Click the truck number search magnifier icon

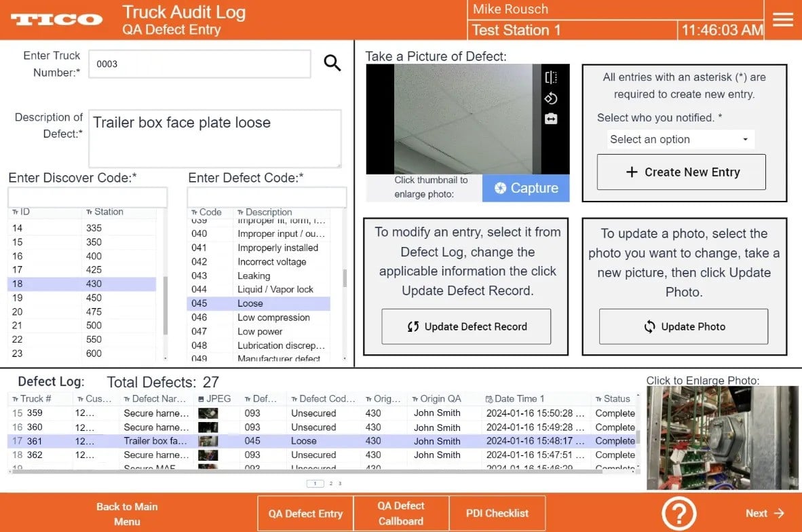tap(332, 64)
